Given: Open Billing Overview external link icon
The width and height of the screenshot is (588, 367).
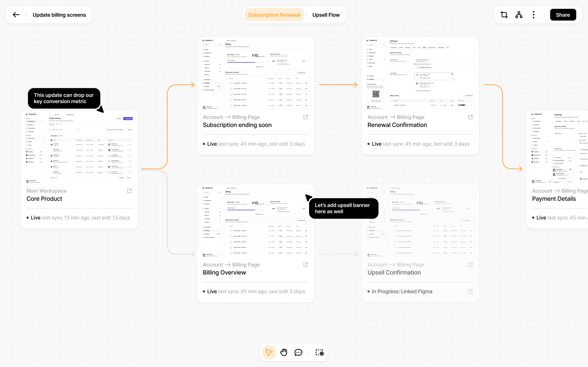Looking at the screenshot, I should [306, 265].
